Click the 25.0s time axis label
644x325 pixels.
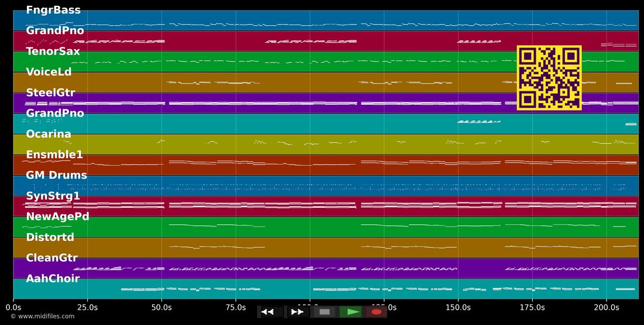click(x=87, y=307)
